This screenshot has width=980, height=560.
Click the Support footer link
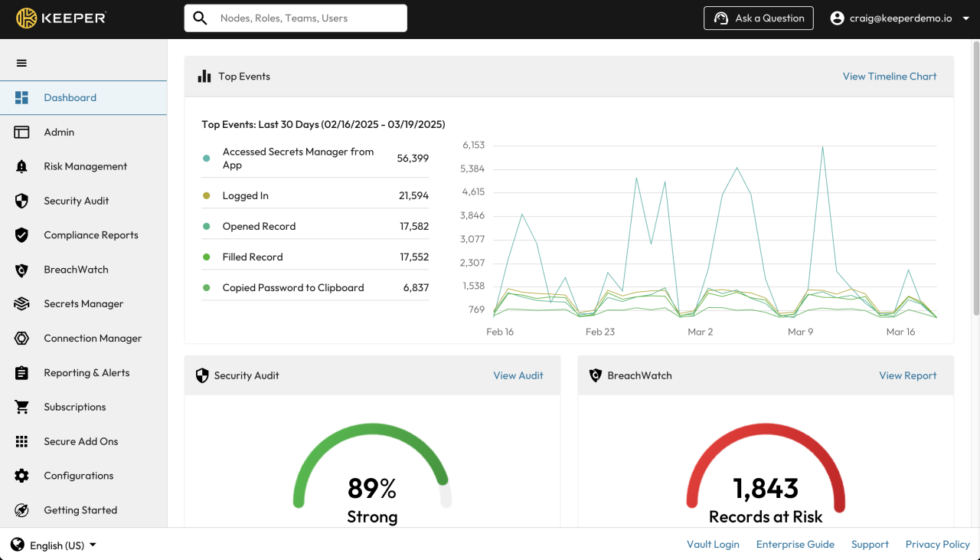pyautogui.click(x=870, y=545)
